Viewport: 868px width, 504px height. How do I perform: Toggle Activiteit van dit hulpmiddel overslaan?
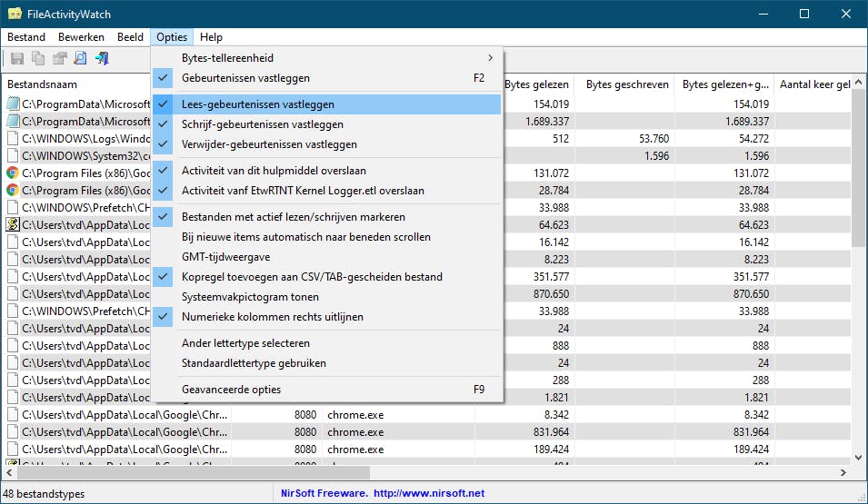pos(326,171)
